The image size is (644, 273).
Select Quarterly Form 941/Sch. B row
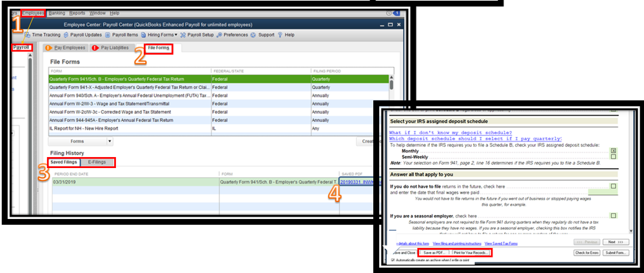click(x=218, y=79)
